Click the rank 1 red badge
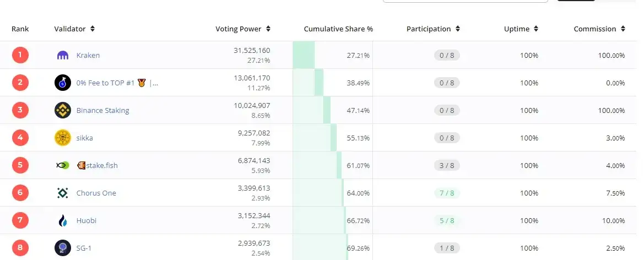 20,55
